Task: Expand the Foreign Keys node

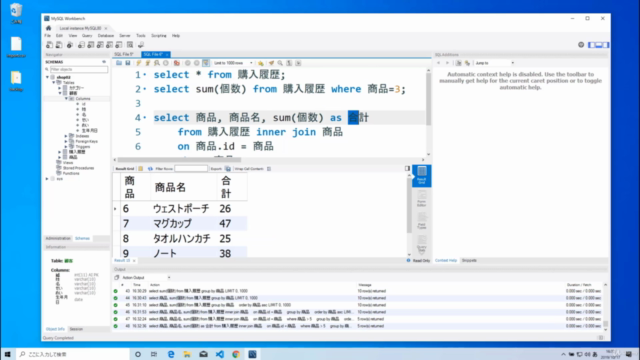Action: [66, 141]
